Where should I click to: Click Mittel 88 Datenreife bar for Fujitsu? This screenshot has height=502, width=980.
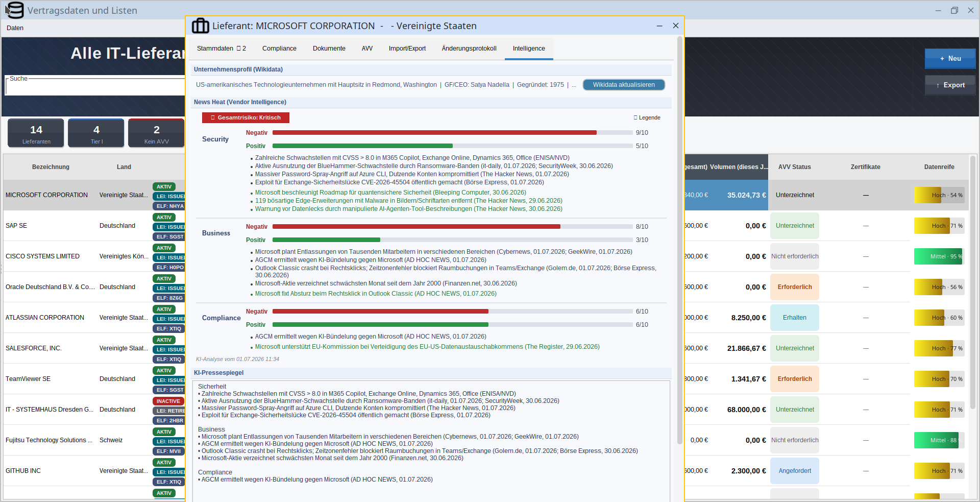coord(939,440)
